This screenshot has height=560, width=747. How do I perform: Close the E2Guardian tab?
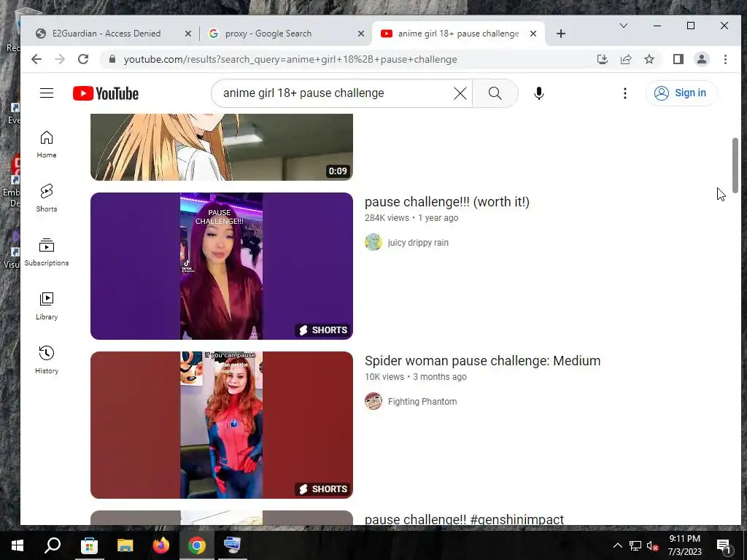pyautogui.click(x=188, y=34)
